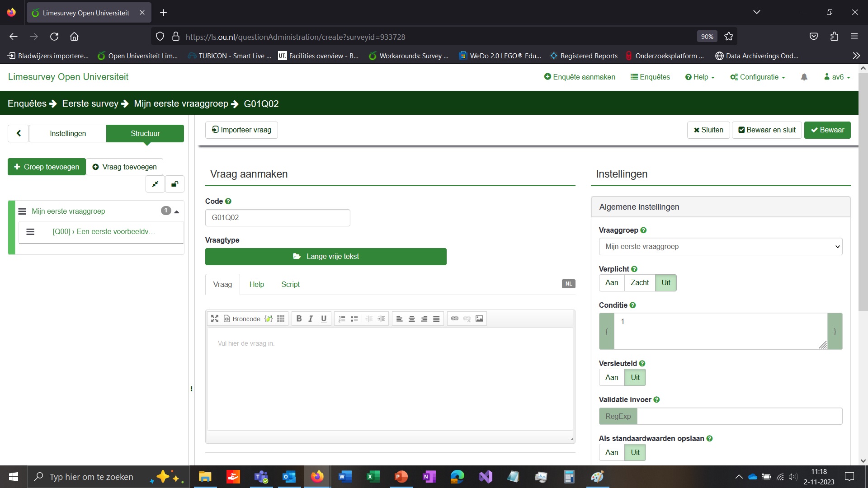Image resolution: width=868 pixels, height=488 pixels.
Task: Set Verplicht to Aan
Action: 611,283
